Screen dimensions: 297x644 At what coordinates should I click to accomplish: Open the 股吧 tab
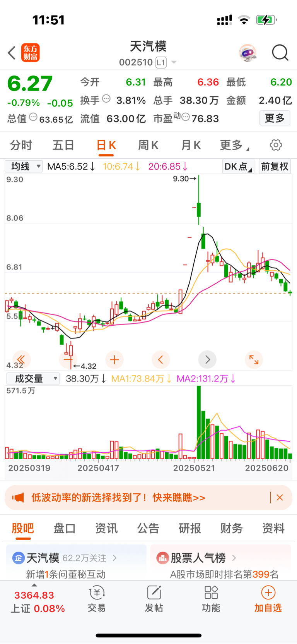(x=23, y=528)
